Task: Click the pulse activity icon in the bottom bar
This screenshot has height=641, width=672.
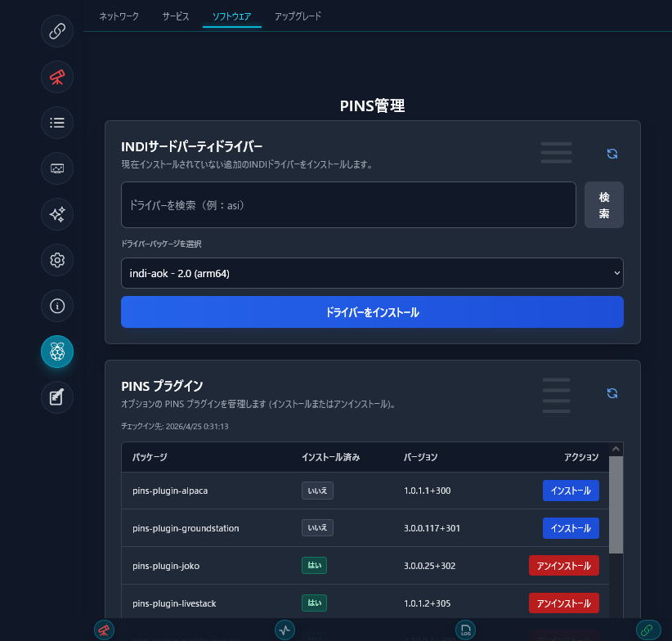Action: pos(284,630)
